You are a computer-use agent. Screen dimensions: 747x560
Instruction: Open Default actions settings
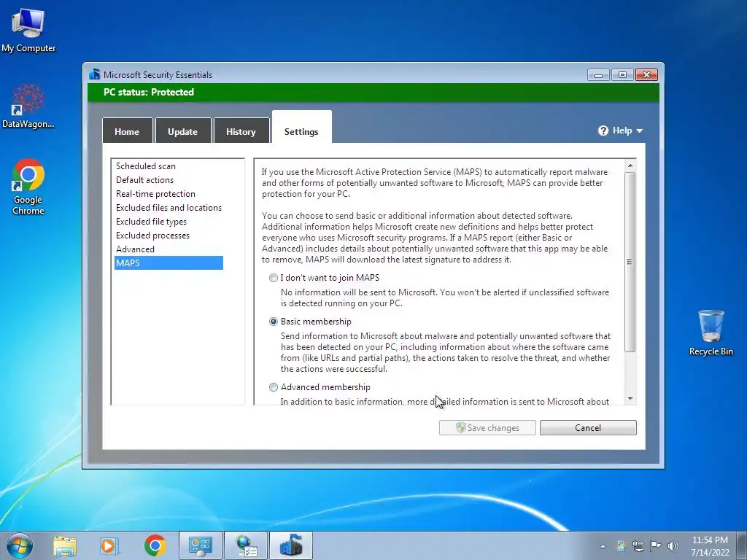[x=145, y=180]
